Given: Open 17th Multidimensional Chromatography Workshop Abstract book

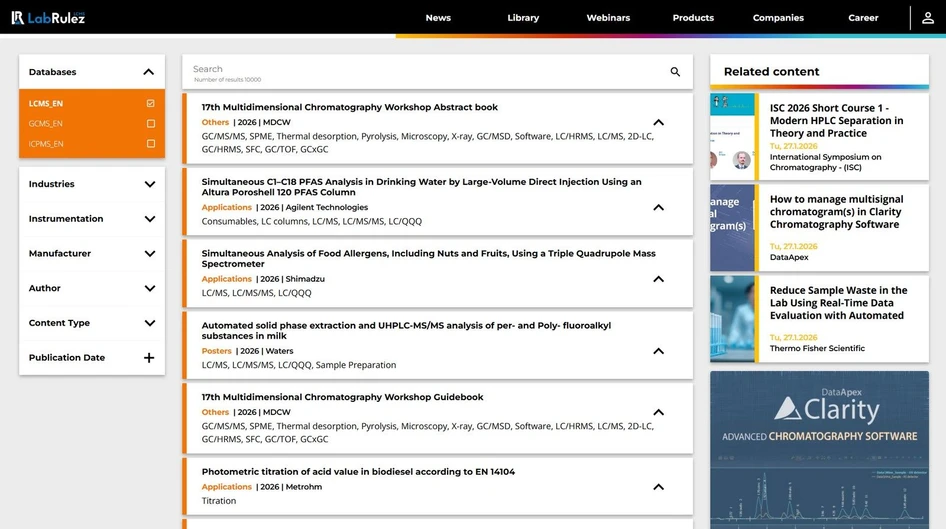Looking at the screenshot, I should click(x=349, y=107).
